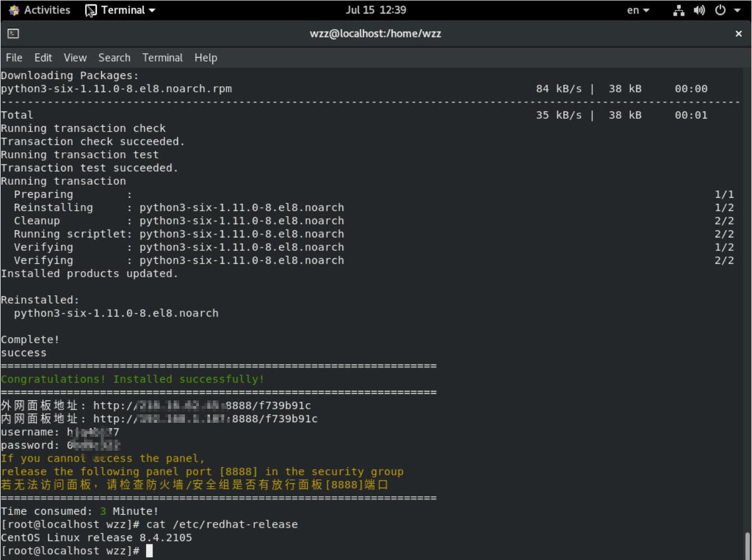Click the internal panel address URL
The height and width of the screenshot is (560, 752).
coord(205,419)
